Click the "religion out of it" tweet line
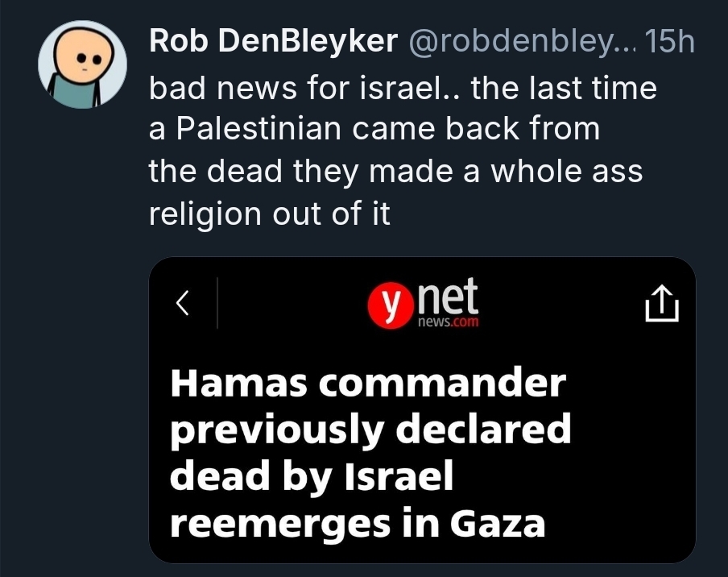 269,214
